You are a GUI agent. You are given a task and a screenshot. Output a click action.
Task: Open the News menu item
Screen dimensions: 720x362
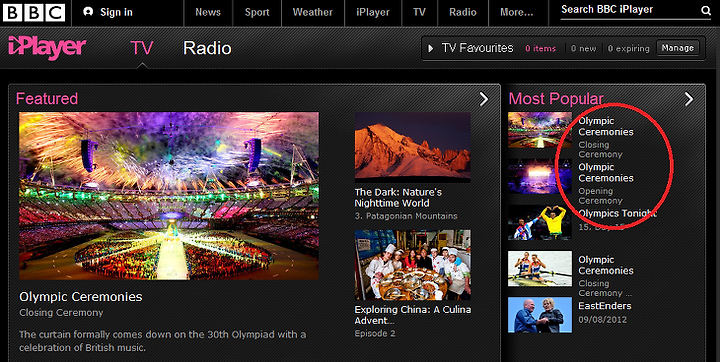click(208, 12)
